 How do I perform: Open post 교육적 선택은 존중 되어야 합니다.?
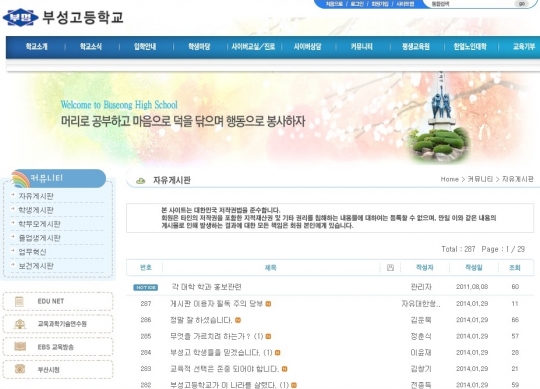(225, 369)
